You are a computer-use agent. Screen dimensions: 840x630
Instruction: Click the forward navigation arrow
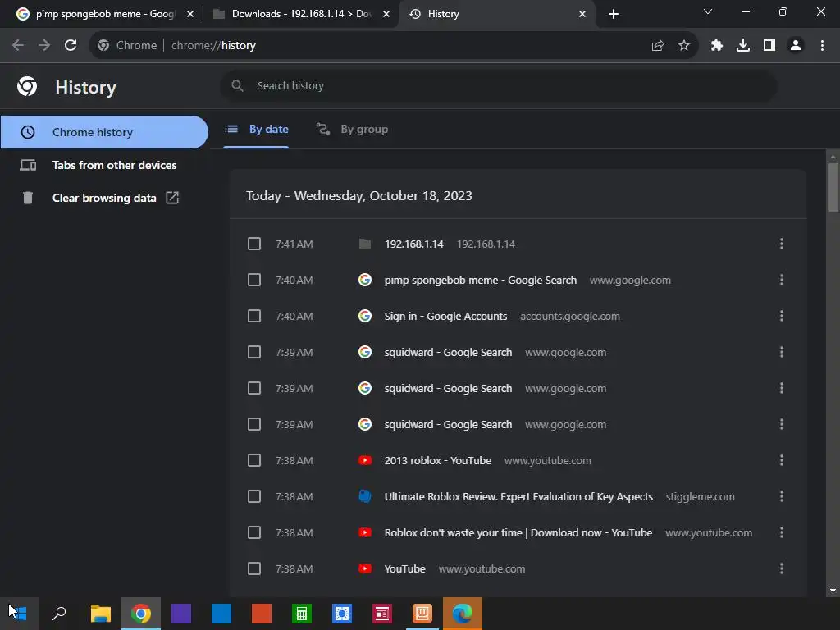point(44,46)
